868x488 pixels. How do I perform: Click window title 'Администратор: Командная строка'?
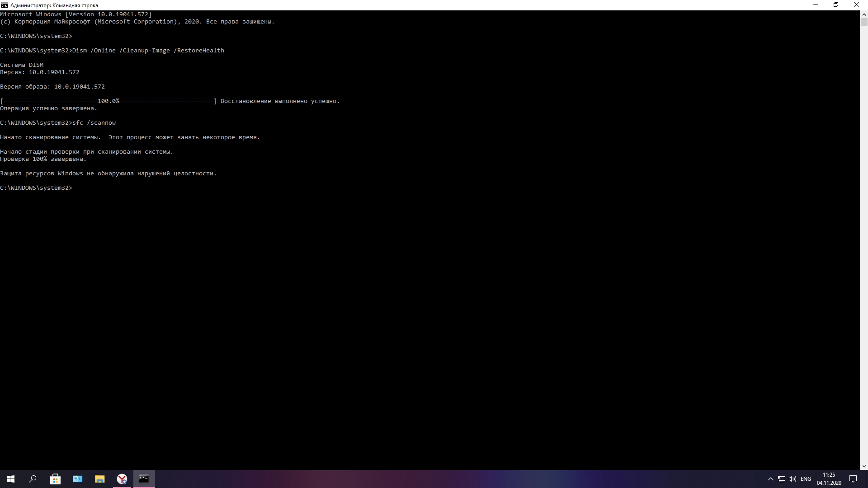54,5
